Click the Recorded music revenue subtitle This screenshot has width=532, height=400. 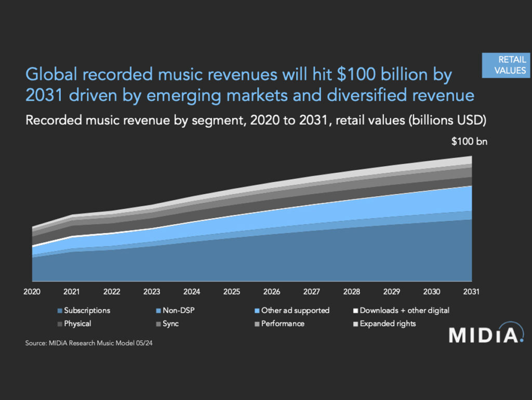(x=256, y=121)
